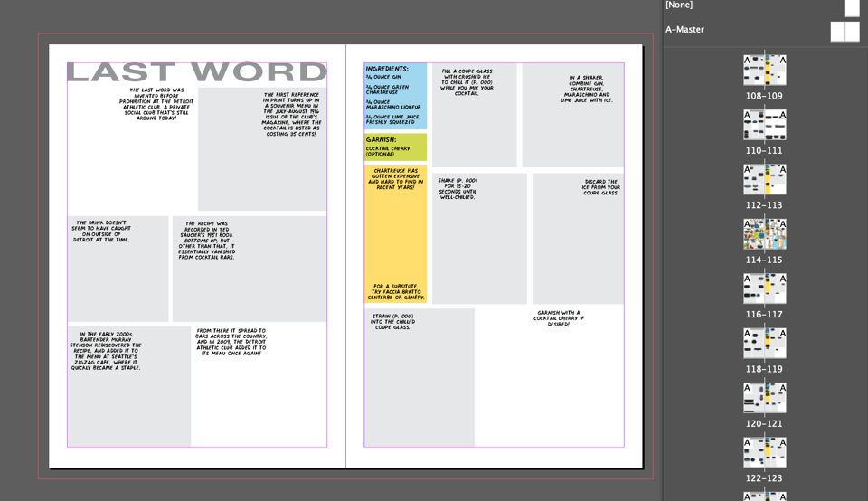Click page label 114–115
Screen dimensions: 868x501
pyautogui.click(x=764, y=260)
